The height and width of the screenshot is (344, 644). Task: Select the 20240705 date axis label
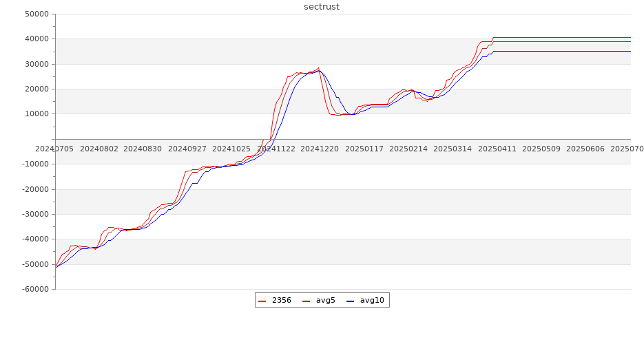pos(55,149)
